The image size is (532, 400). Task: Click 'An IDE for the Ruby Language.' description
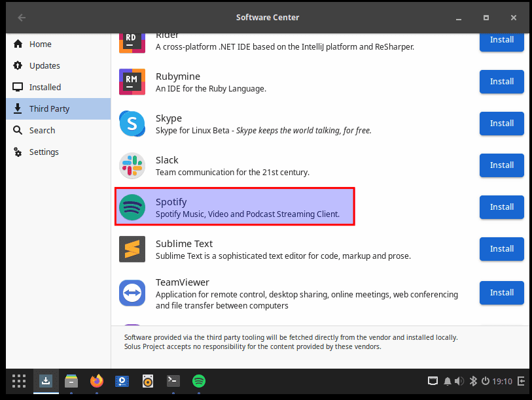point(211,89)
